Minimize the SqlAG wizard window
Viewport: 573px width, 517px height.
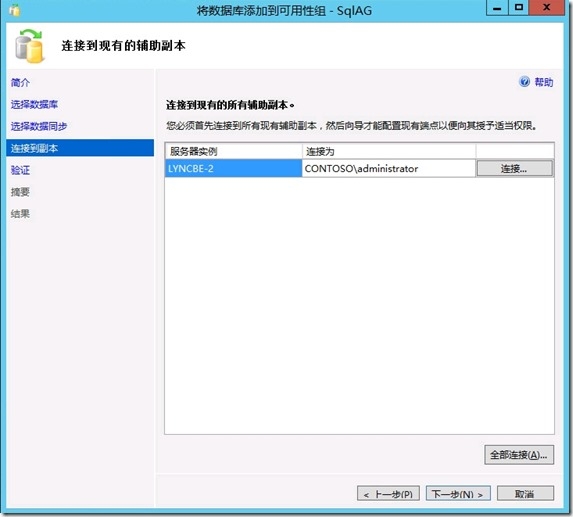[x=497, y=8]
